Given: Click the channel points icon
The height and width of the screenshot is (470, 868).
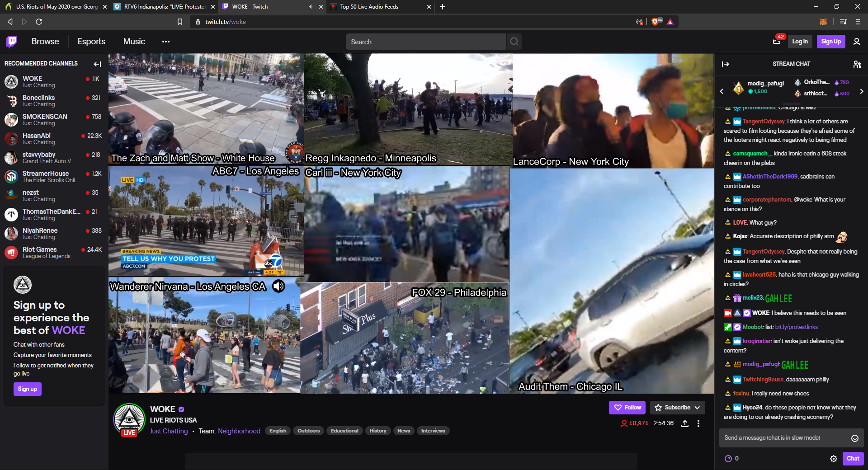Looking at the screenshot, I should [728, 459].
